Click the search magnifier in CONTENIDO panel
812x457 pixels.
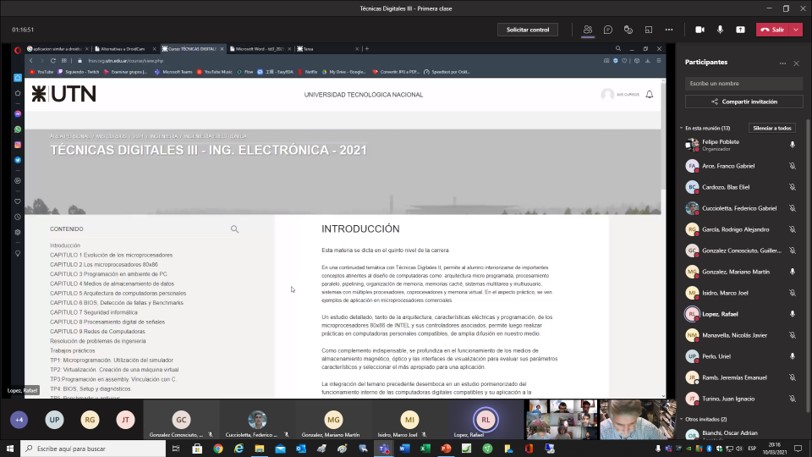pos(235,229)
